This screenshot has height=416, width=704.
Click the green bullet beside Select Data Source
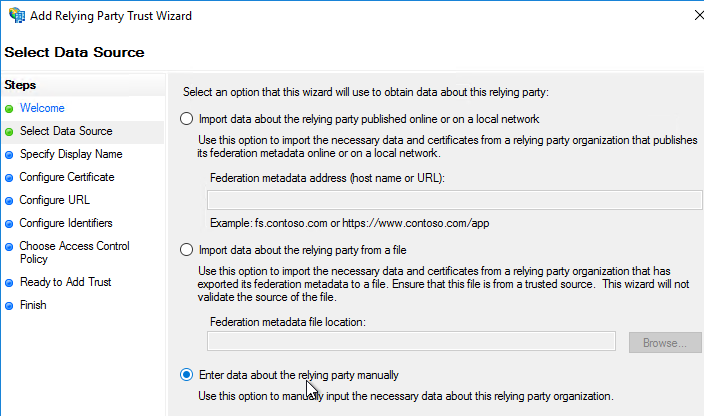tap(9, 131)
